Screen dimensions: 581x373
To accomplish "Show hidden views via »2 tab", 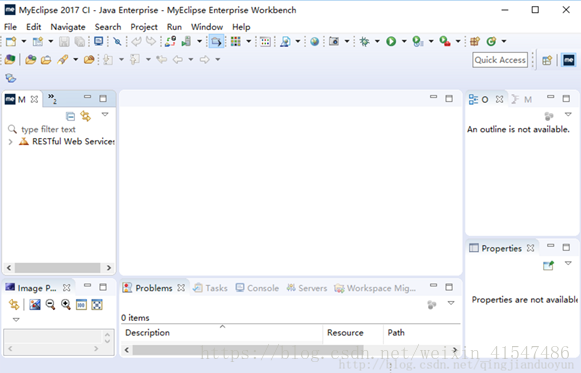I will 52,99.
